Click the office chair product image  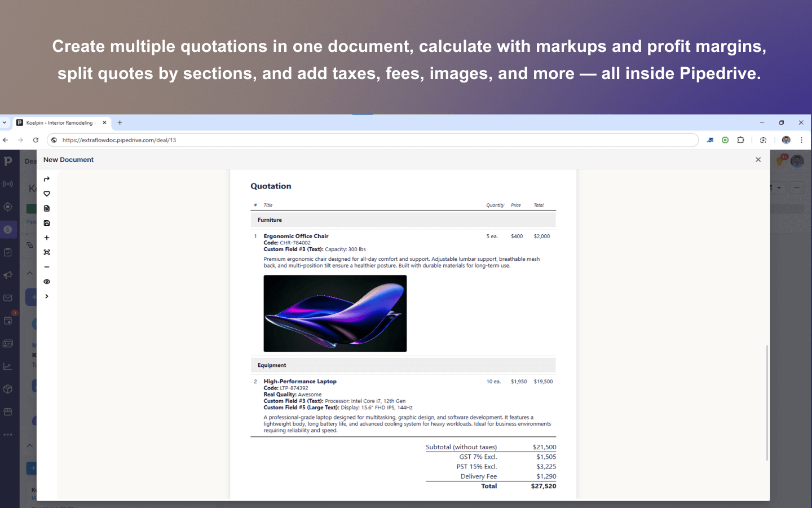pos(334,313)
